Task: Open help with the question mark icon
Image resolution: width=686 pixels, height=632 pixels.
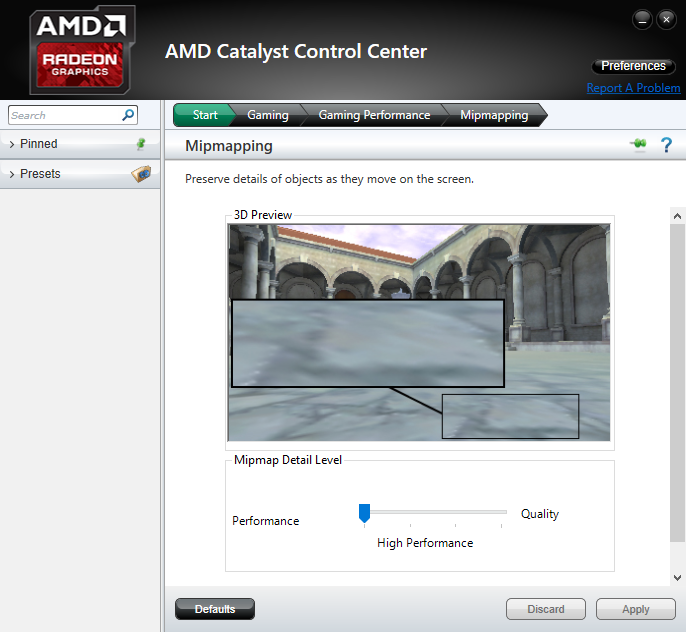Action: [x=666, y=145]
